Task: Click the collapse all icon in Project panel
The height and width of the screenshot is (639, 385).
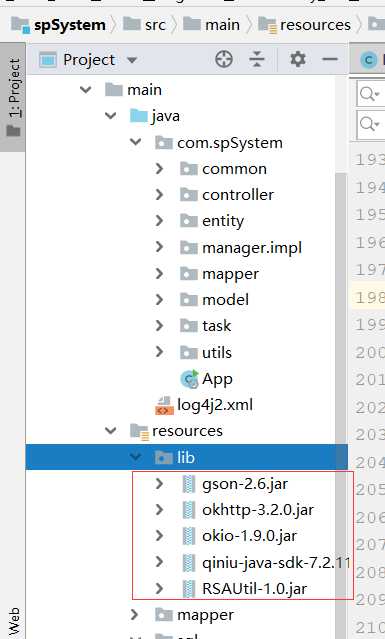Action: point(257,59)
